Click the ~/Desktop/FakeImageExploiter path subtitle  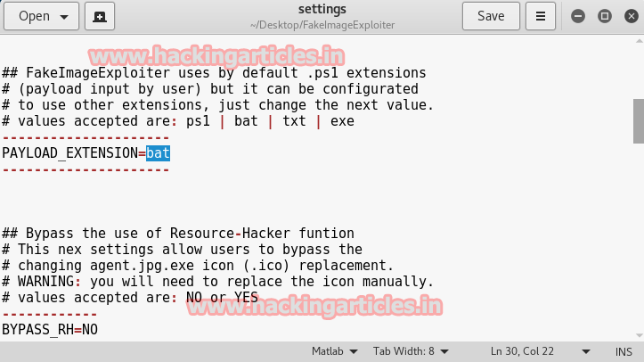[x=322, y=23]
